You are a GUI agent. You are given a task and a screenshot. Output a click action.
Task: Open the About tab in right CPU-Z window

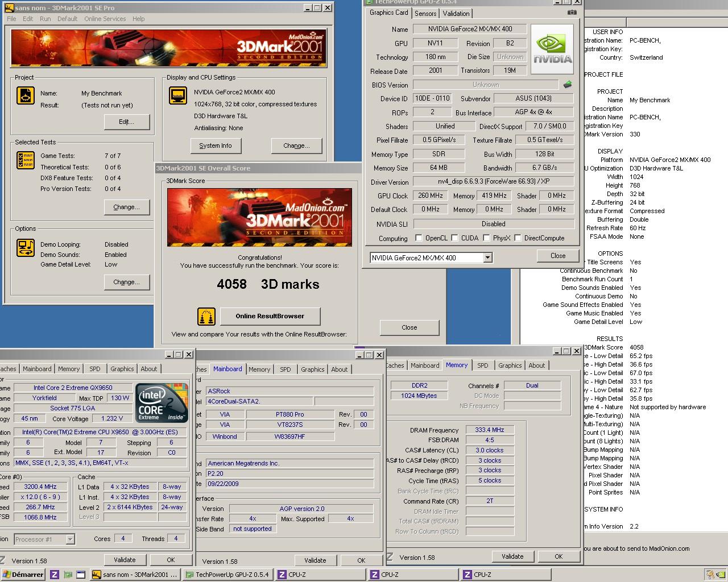pyautogui.click(x=536, y=365)
